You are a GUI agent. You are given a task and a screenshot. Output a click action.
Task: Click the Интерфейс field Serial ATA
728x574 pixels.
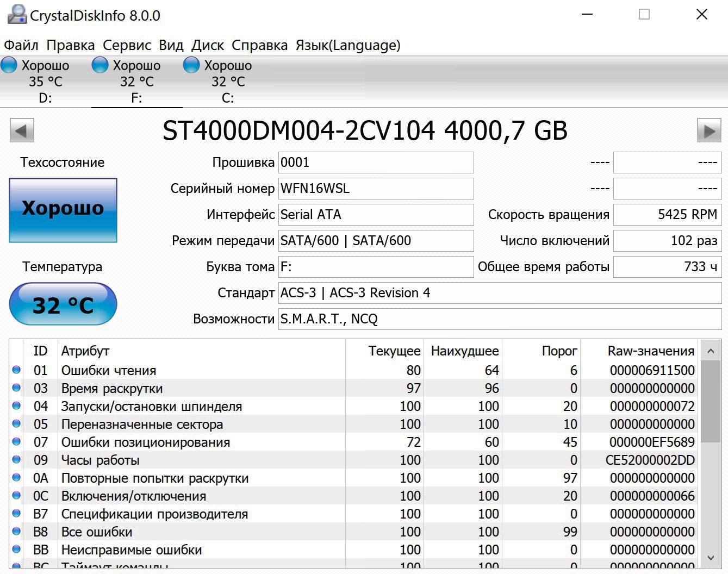coord(376,215)
